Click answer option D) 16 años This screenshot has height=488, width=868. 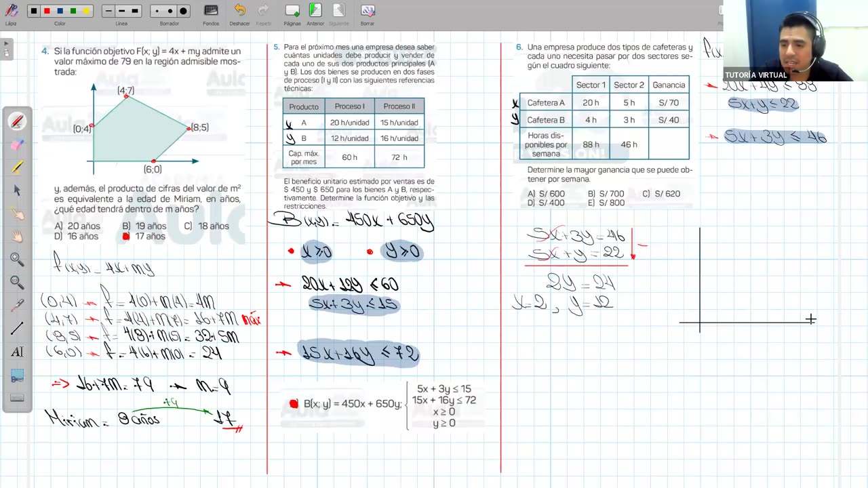point(77,237)
